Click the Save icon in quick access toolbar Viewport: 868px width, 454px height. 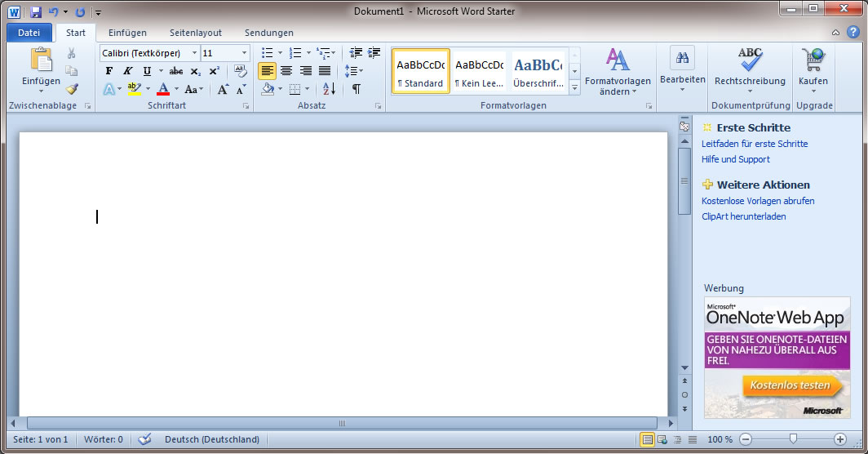36,11
